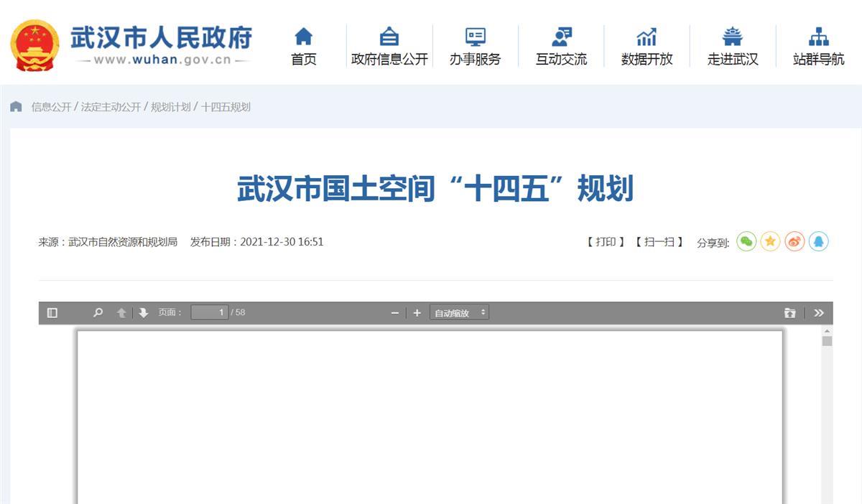This screenshot has height=504, width=862.
Task: Zoom in with the plus button
Action: pyautogui.click(x=417, y=312)
